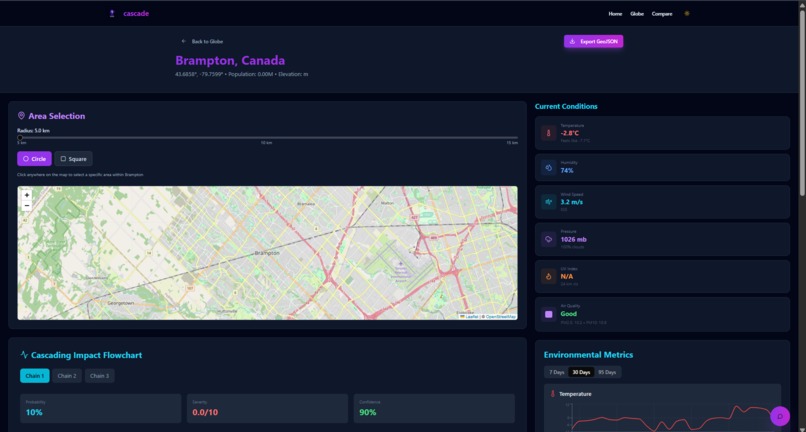Open the Compare nav link
The height and width of the screenshot is (432, 806).
coord(662,14)
